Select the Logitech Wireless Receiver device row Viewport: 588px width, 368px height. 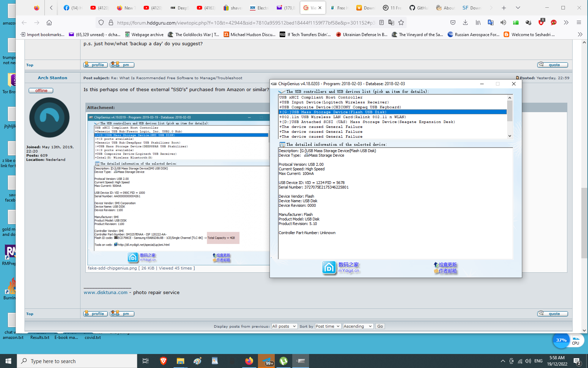(x=393, y=102)
